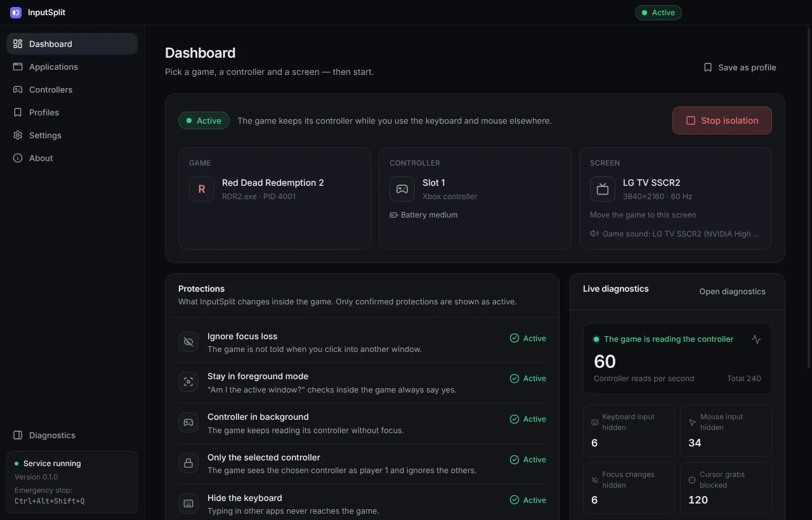The image size is (812, 520).
Task: Open Diagnostics at the sidebar bottom
Action: pos(72,435)
